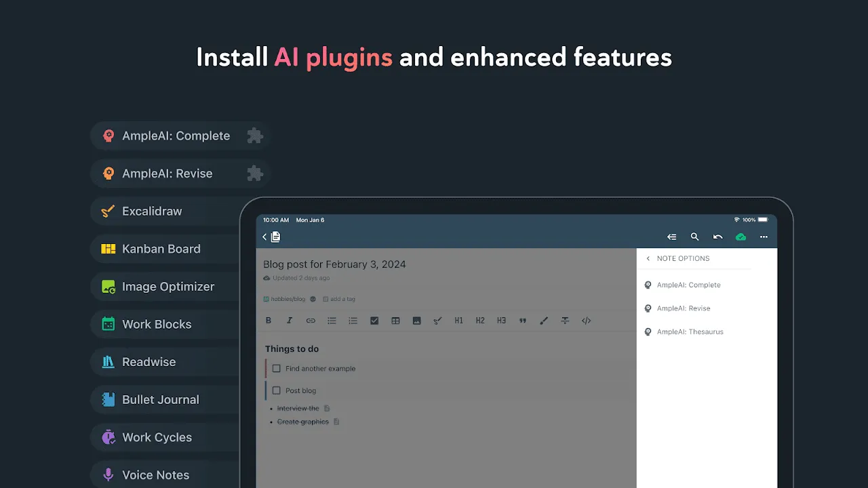Click the search magnifier icon in header
Viewport: 868px width, 488px height.
[x=694, y=237]
